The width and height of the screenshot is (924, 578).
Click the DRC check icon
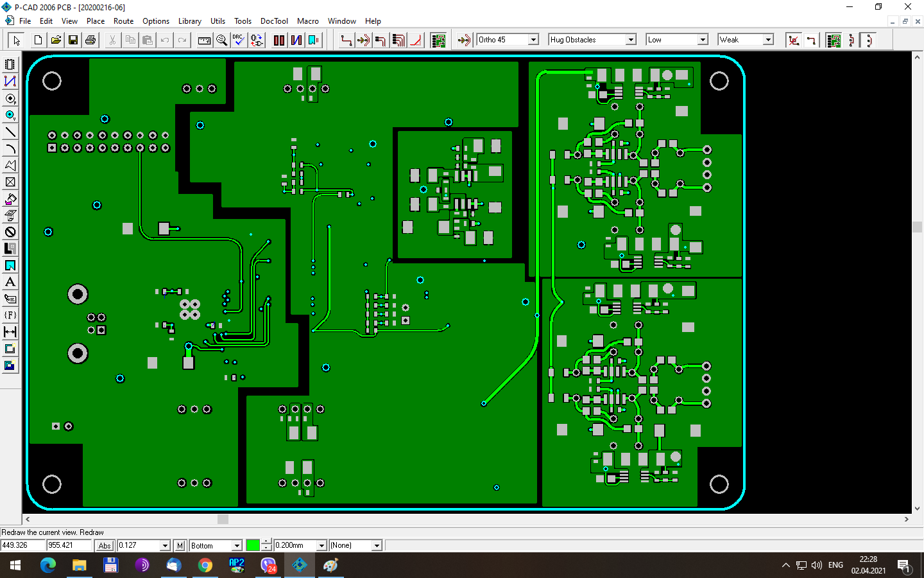(239, 40)
